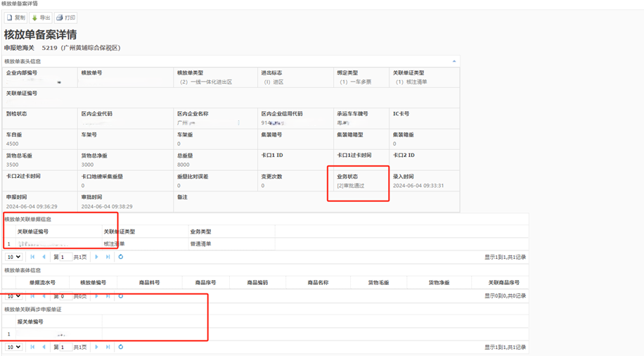Go to first page in 核放单关联单据信息 pager
This screenshot has height=356, width=644.
pyautogui.click(x=32, y=257)
